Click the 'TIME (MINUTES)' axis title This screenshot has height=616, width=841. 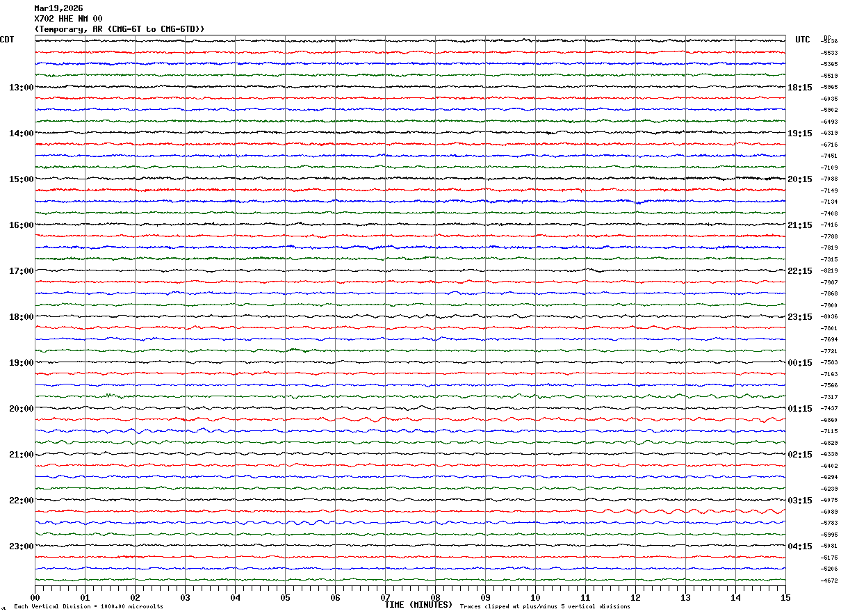click(x=418, y=605)
